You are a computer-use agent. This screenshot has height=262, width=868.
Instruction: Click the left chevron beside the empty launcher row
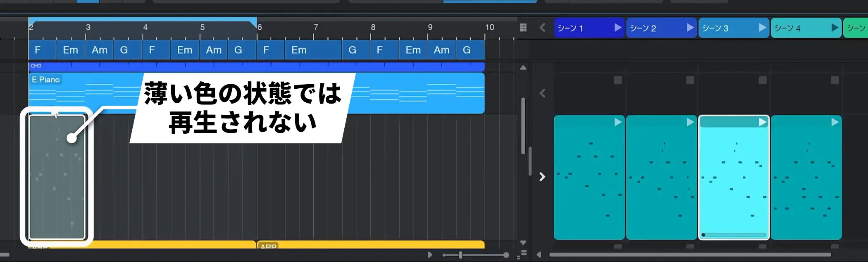point(542,93)
